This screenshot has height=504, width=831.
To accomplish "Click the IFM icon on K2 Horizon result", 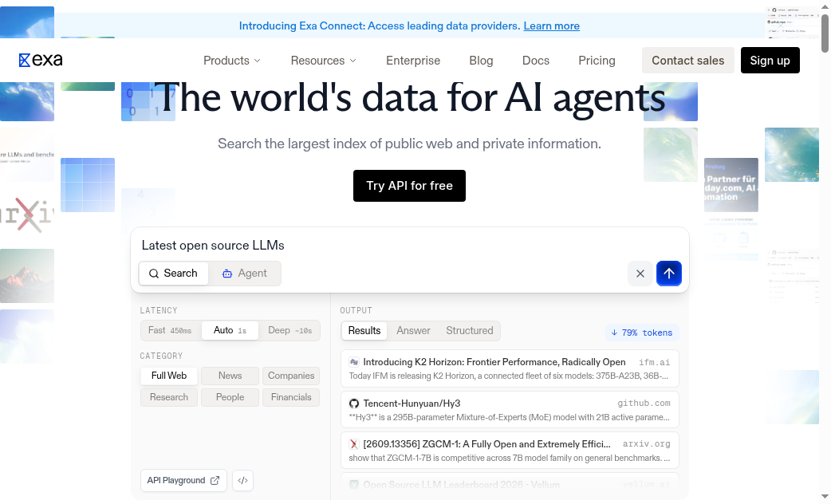I will pos(354,363).
